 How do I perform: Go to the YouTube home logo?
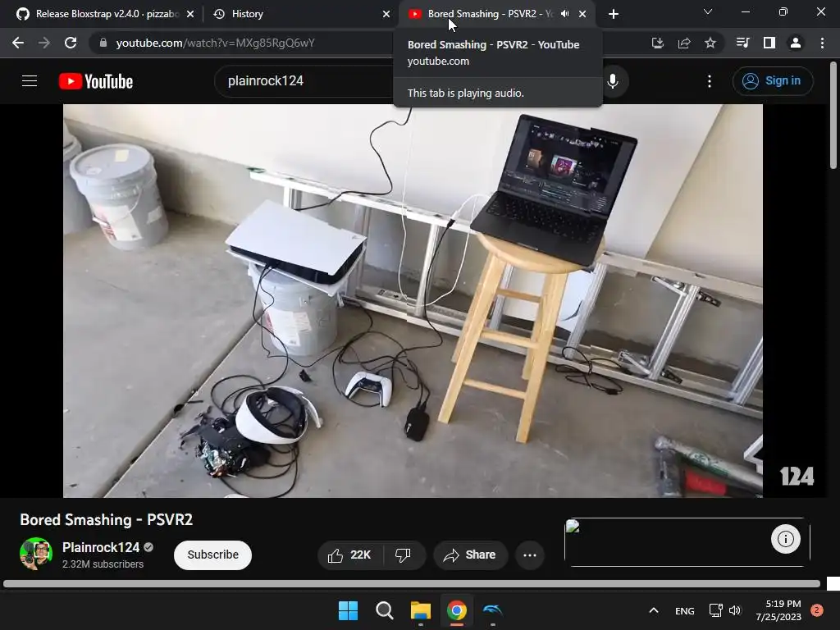(x=96, y=81)
